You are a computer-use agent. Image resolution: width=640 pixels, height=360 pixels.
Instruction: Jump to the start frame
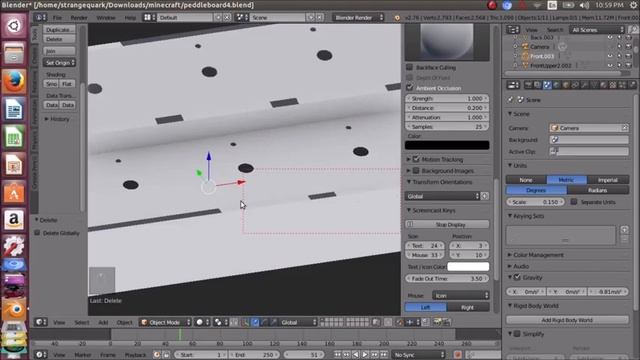338,354
